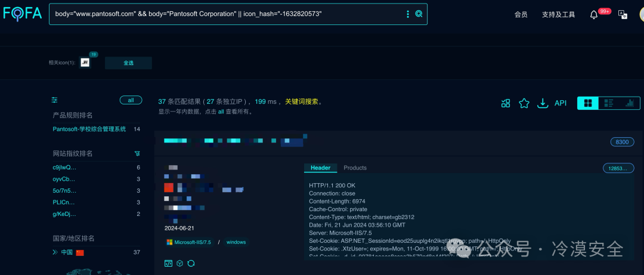The height and width of the screenshot is (275, 644).
Task: Click the 2024-06-21 date text
Action: (x=179, y=228)
